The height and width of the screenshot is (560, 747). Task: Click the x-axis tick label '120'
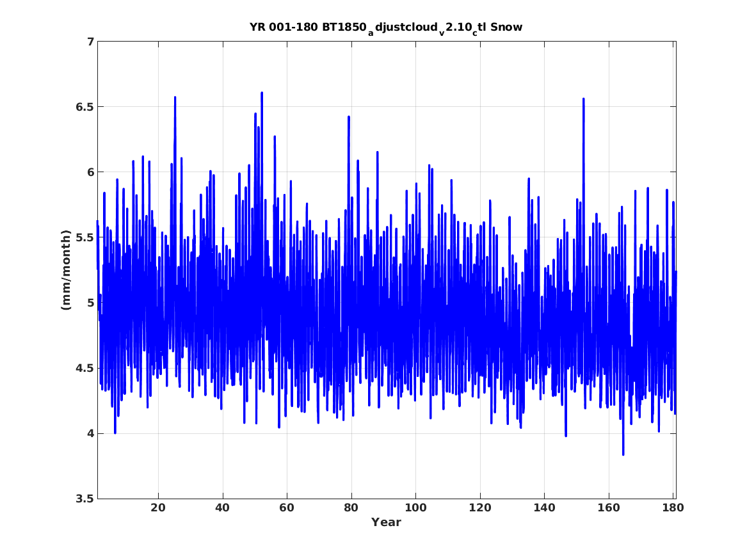click(x=479, y=508)
